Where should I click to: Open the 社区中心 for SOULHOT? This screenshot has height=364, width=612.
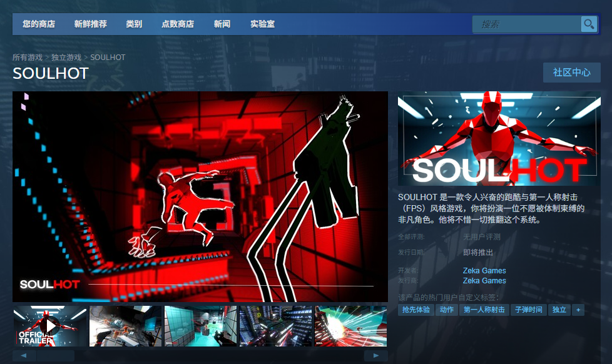coord(571,72)
